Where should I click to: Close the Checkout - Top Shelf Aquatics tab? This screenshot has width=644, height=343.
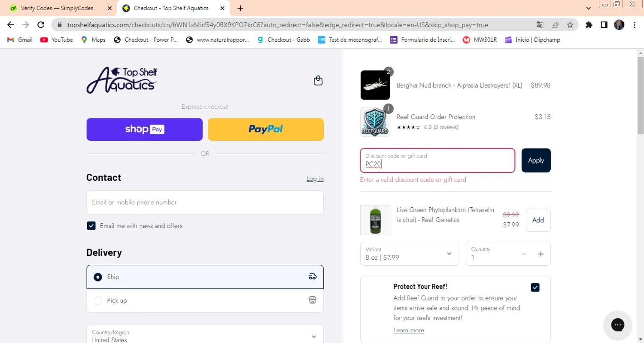click(x=222, y=8)
